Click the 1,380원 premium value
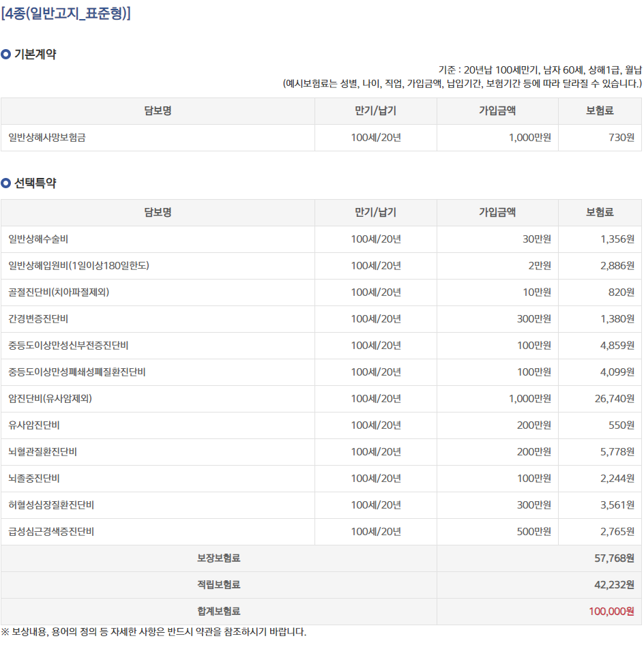The image size is (644, 645). pyautogui.click(x=617, y=319)
